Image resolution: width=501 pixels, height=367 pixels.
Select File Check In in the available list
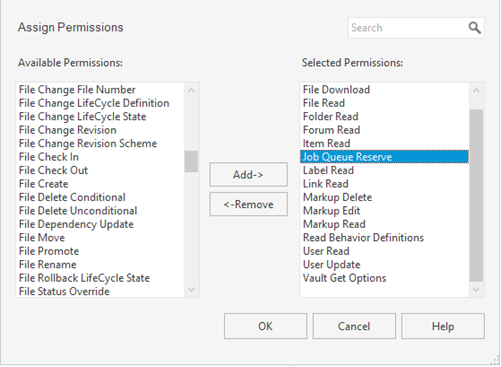click(49, 157)
